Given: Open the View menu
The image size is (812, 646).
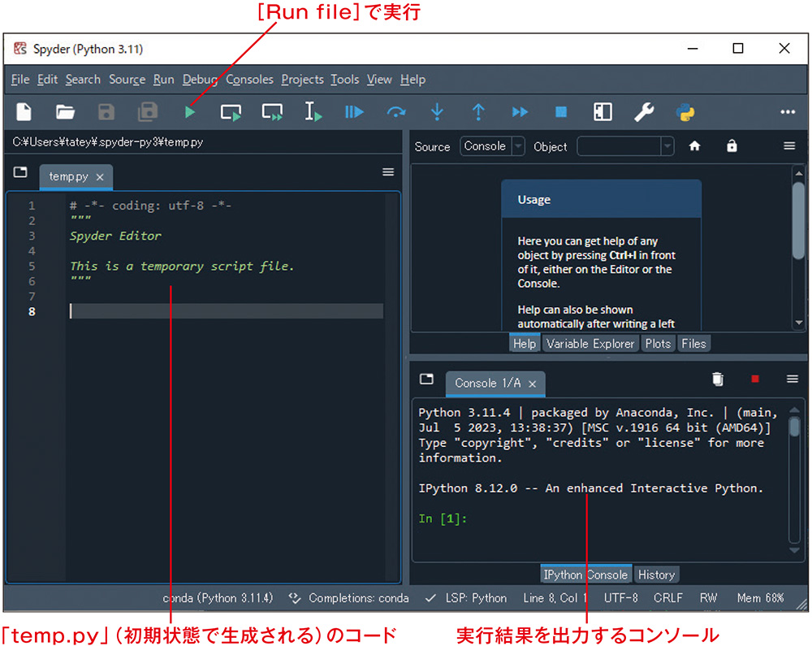Looking at the screenshot, I should click(x=379, y=80).
